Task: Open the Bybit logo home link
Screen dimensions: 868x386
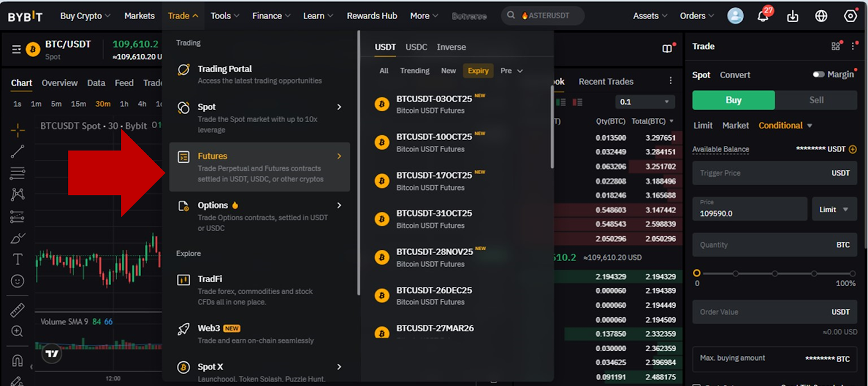Action: coord(25,16)
